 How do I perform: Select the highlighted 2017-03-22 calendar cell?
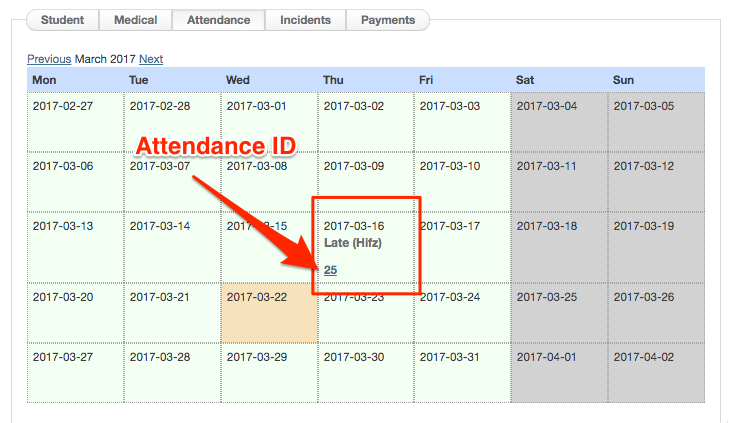tap(269, 312)
